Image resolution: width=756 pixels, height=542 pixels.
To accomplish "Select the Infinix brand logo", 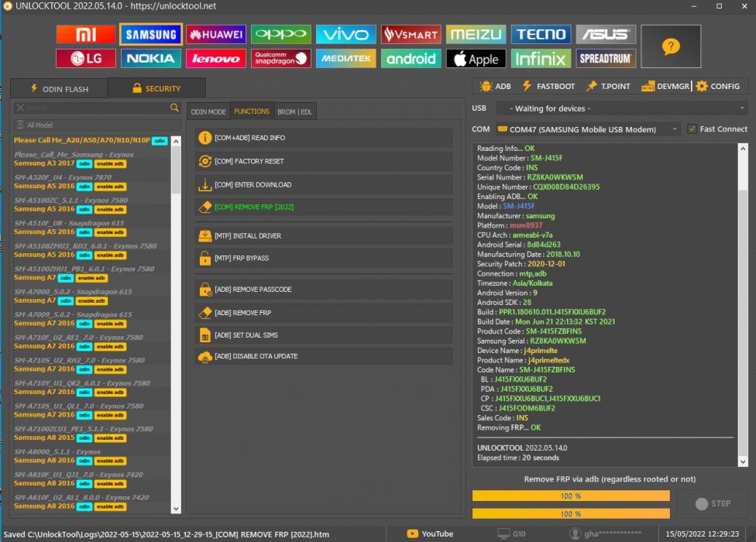I will coord(541,58).
